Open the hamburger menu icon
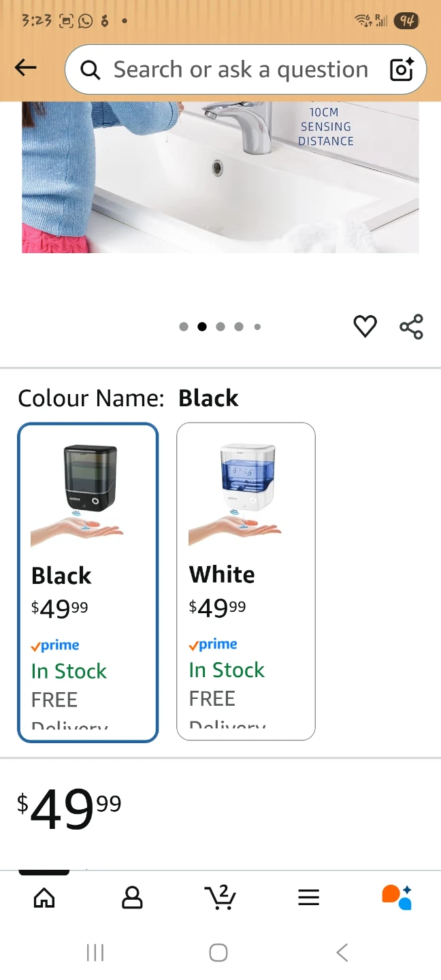The width and height of the screenshot is (441, 980). [308, 898]
